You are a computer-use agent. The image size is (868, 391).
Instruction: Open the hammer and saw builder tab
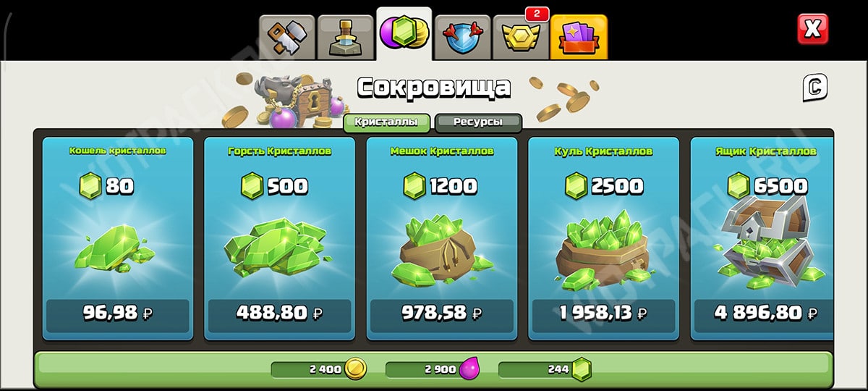tap(287, 37)
